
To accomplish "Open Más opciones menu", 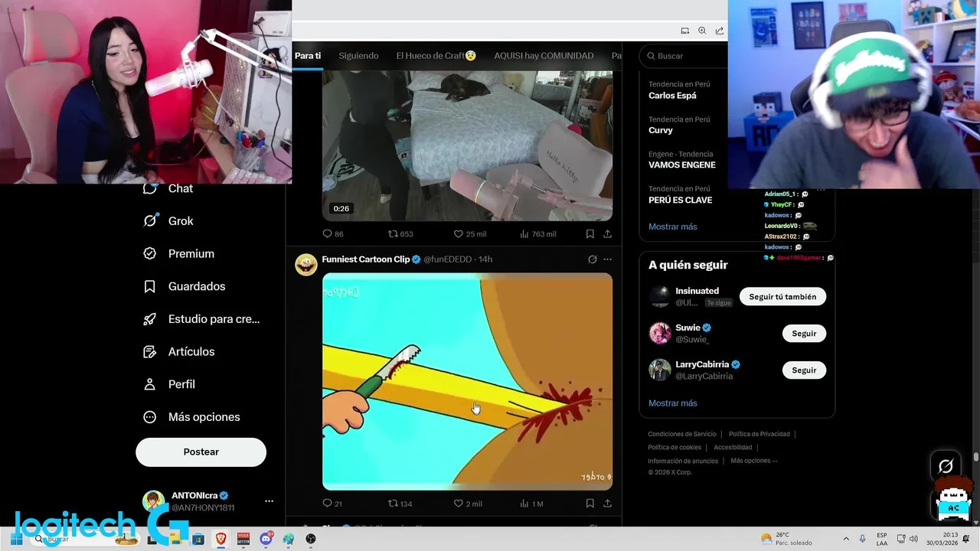I will point(191,417).
